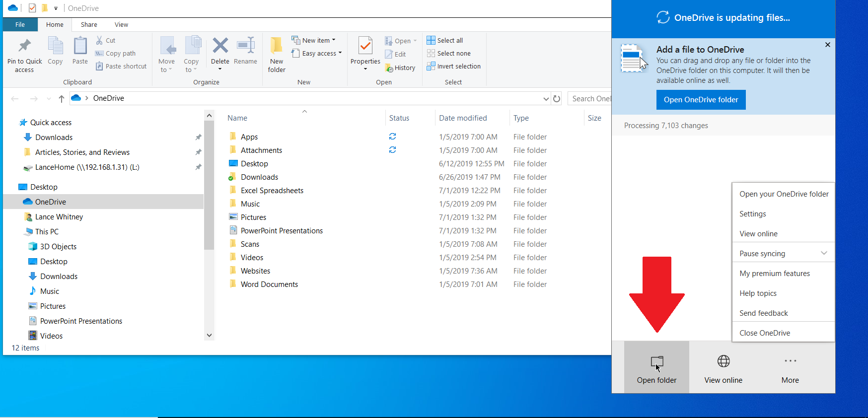
Task: Open file History from ribbon
Action: click(x=400, y=68)
